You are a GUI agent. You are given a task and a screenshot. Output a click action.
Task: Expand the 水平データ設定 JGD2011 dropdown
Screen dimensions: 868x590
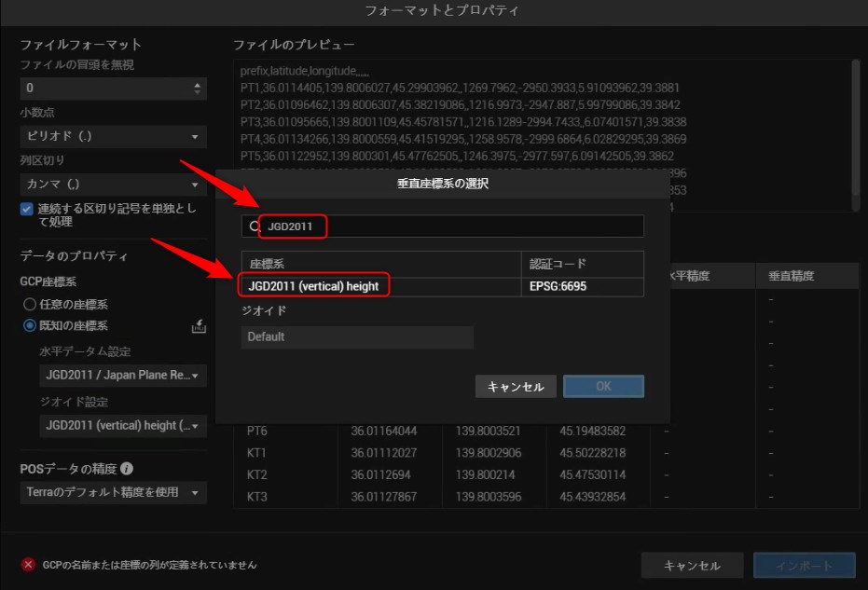122,376
